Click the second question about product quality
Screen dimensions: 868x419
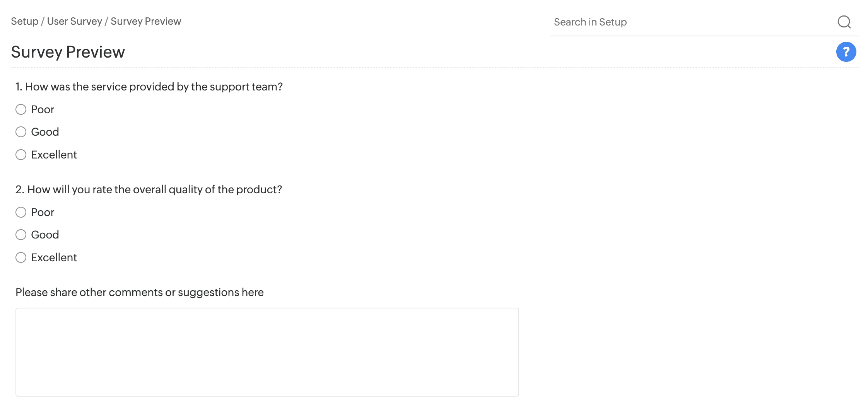point(149,189)
